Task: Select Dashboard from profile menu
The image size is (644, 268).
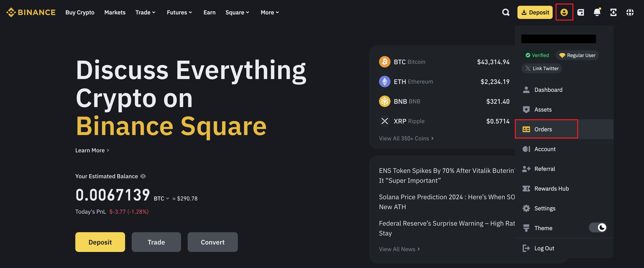Action: [564, 90]
